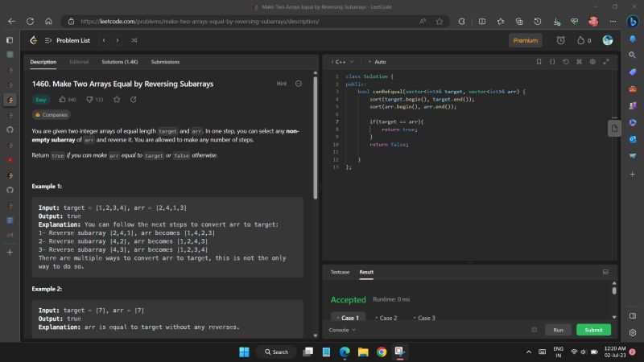Select the Result tab
Viewport: 644px width, 362px height.
point(366,272)
